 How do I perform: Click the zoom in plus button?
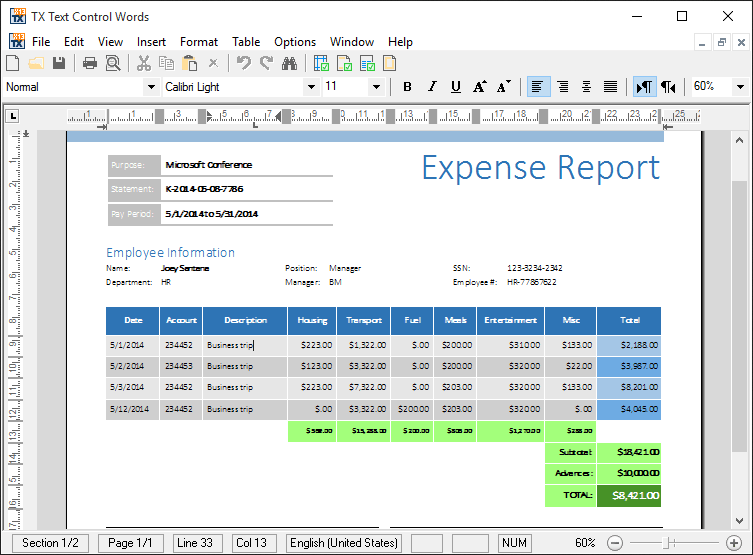[734, 543]
